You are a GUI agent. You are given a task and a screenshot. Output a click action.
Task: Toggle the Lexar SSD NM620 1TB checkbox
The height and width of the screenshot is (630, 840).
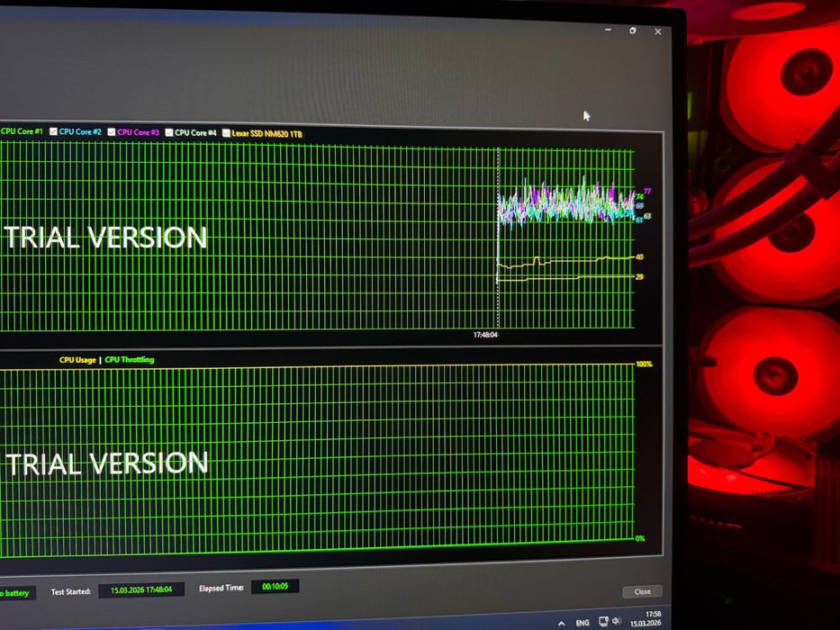(x=226, y=133)
